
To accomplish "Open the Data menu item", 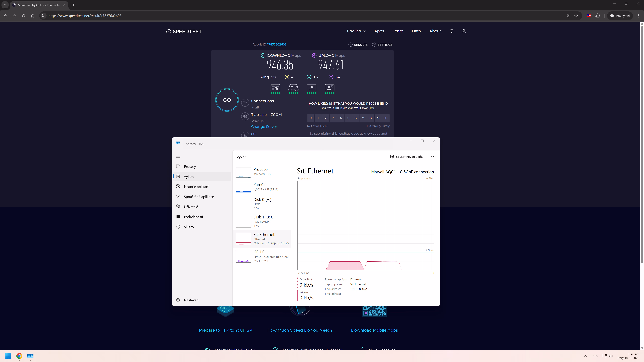I will point(416,31).
